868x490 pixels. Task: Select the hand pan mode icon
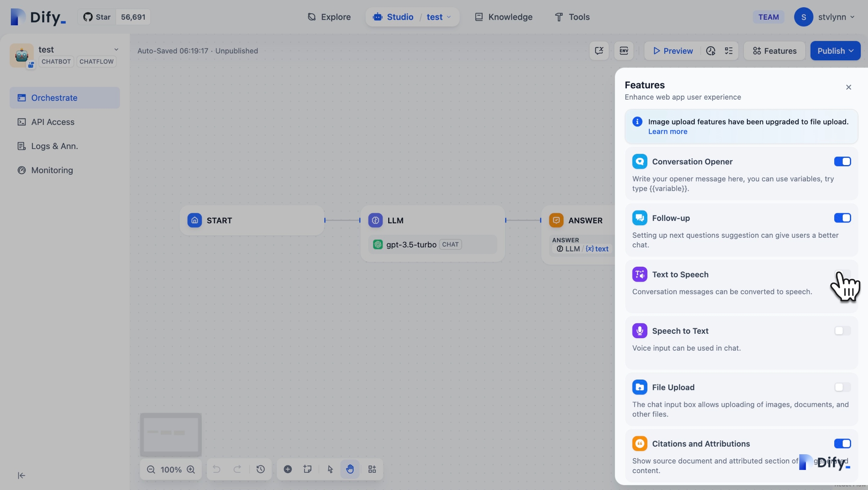click(x=350, y=470)
